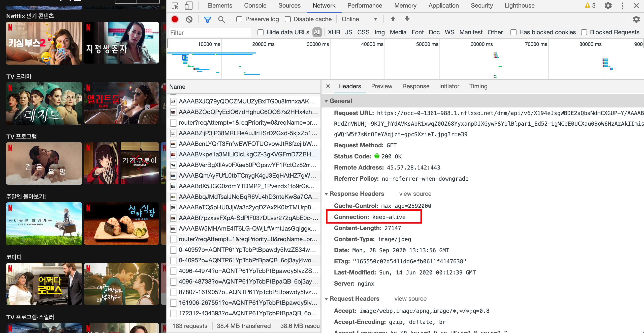
Task: Filter requests by XHR type
Action: tap(334, 32)
